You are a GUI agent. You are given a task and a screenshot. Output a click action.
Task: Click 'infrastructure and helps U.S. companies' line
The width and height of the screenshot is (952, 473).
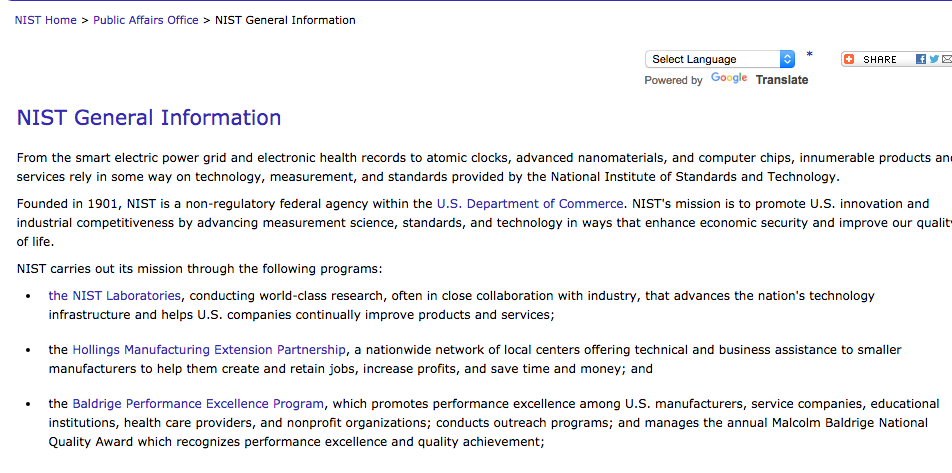pyautogui.click(x=302, y=315)
